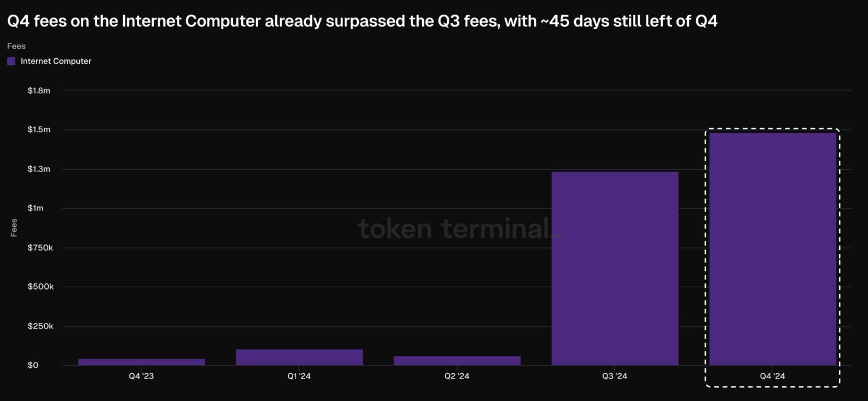Click the purple Internet Computer legend swatch
This screenshot has width=868, height=401.
11,61
